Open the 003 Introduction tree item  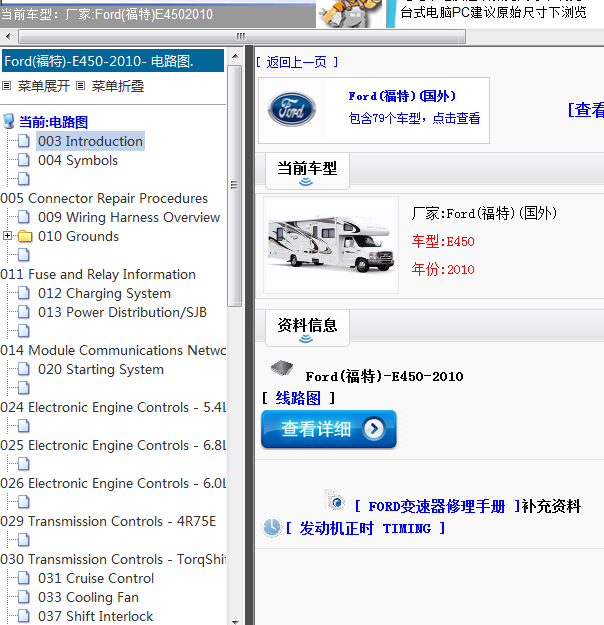point(90,141)
